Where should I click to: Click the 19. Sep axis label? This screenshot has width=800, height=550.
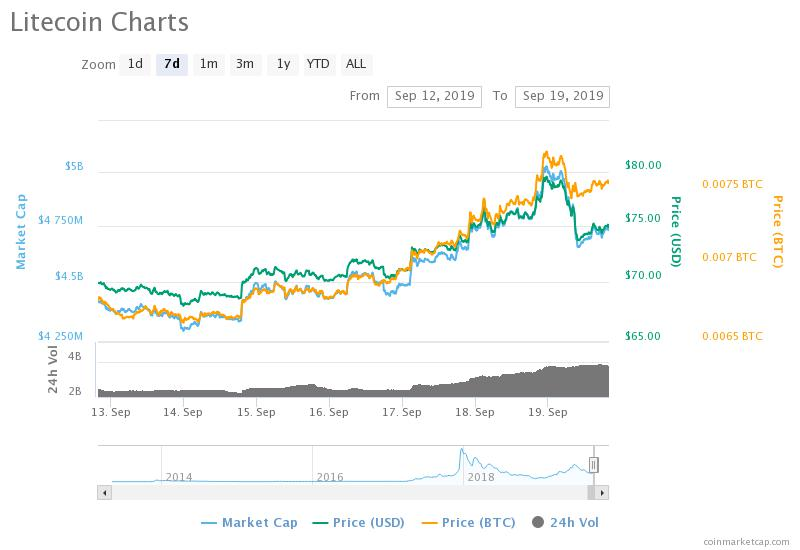pyautogui.click(x=548, y=412)
